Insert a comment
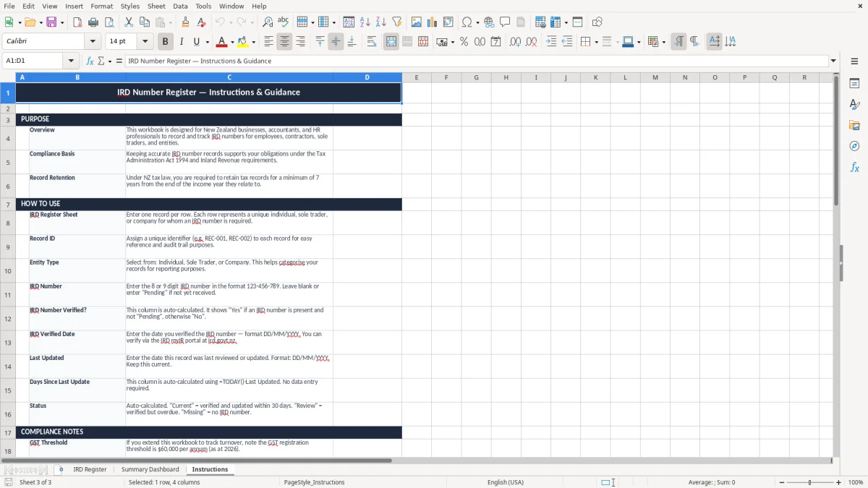The width and height of the screenshot is (868, 488). click(505, 22)
